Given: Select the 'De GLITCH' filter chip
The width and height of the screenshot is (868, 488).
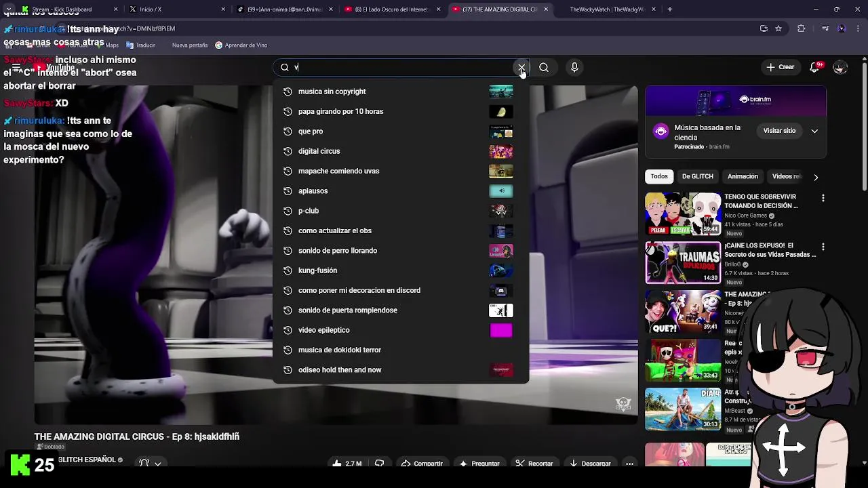Looking at the screenshot, I should click(x=697, y=176).
